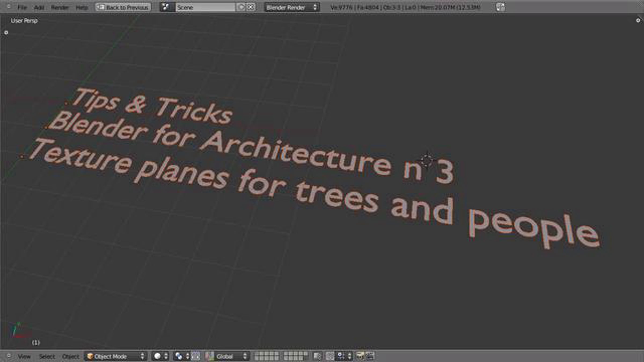Image resolution: width=644 pixels, height=362 pixels.
Task: Click the Scene name field
Action: [x=206, y=7]
